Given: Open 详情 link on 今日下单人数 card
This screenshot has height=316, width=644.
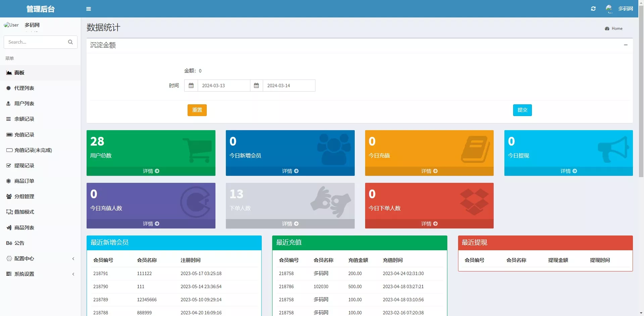Looking at the screenshot, I should coord(429,224).
